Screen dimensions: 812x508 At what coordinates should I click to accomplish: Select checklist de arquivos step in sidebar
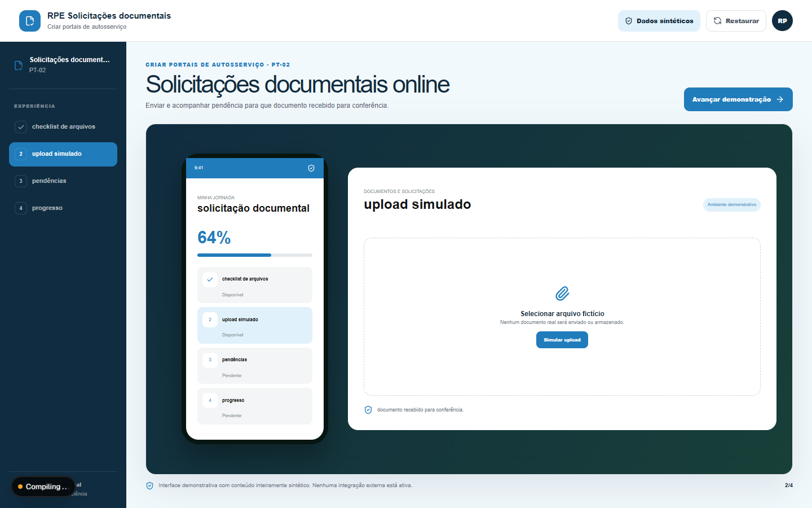63,127
